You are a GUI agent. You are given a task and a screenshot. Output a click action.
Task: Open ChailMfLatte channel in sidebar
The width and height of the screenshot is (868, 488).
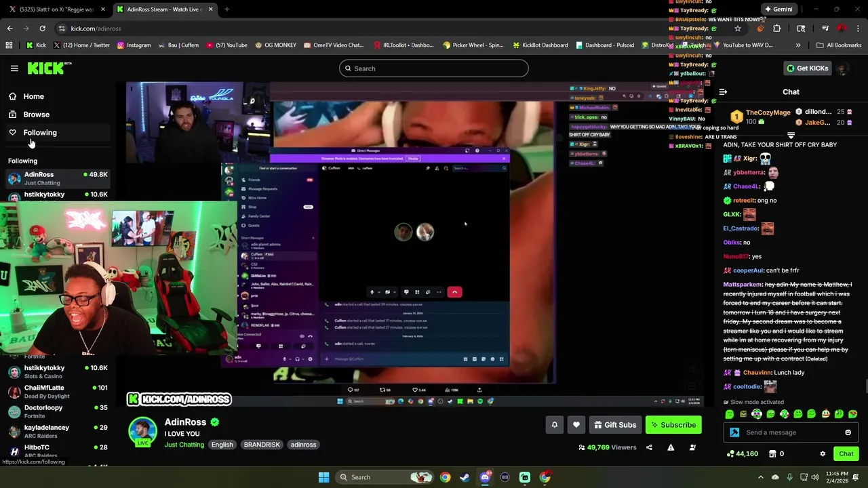coord(58,392)
